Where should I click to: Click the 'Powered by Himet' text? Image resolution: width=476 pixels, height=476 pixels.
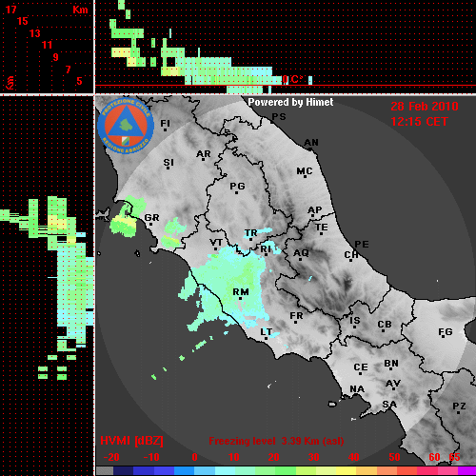(290, 102)
